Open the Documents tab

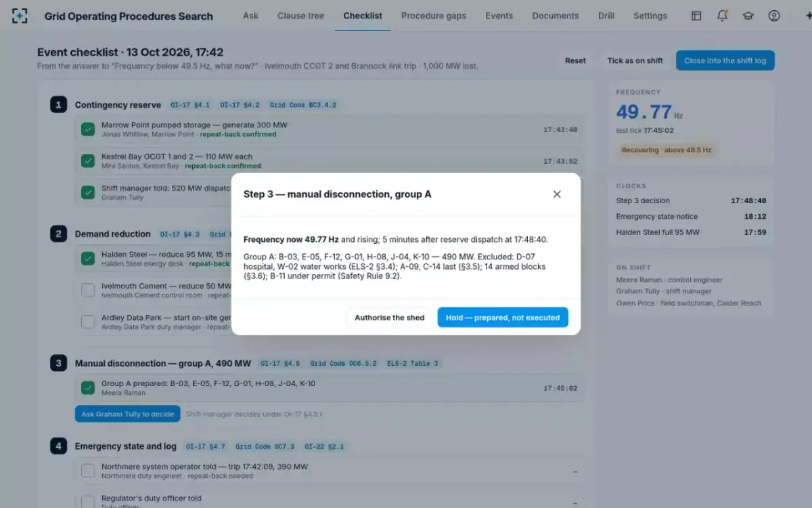coord(555,16)
